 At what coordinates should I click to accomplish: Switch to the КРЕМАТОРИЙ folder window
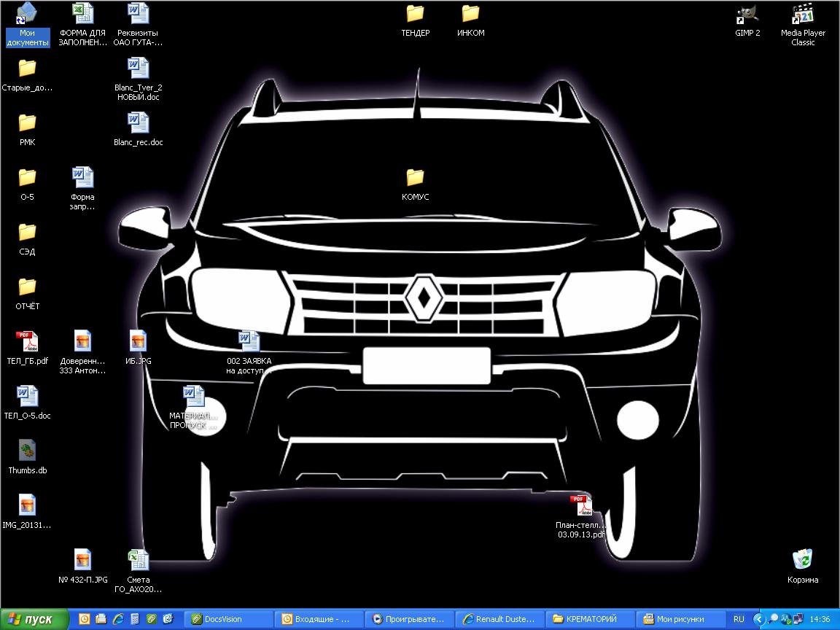click(x=591, y=619)
